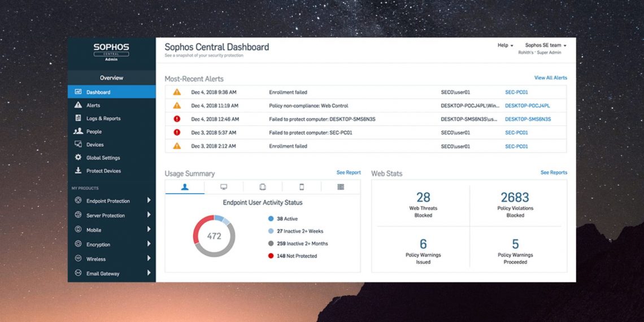Click the Alerts triangle icon in sidebar
Viewport: 644px width, 322px height.
(x=78, y=105)
